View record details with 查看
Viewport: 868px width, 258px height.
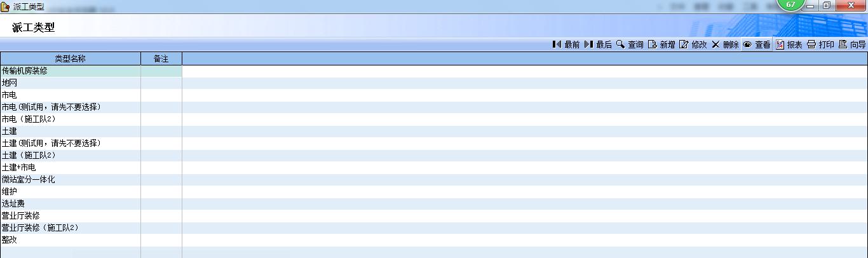[757, 44]
